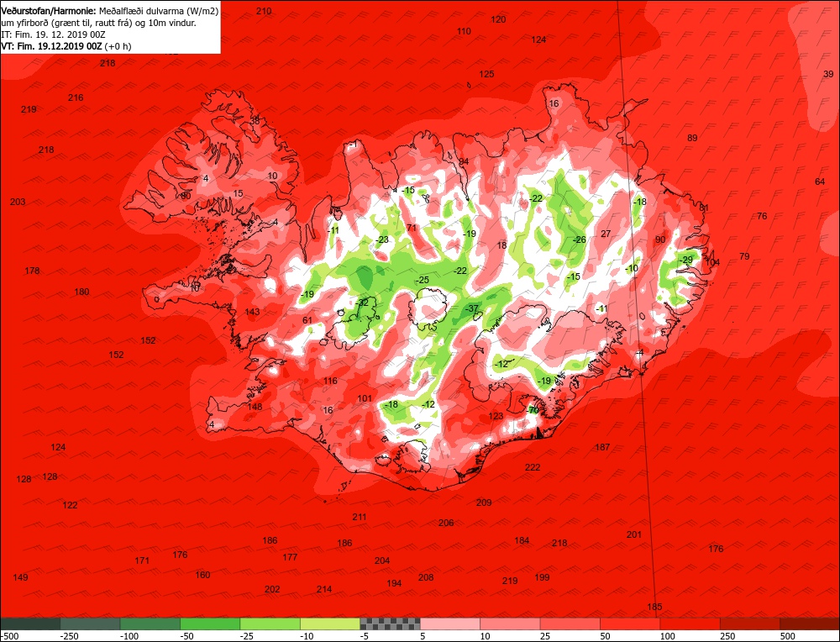840x642 pixels.
Task: Click the 'IT: Fim. 19. 12. 2019 00Z' line
Action: (54, 34)
